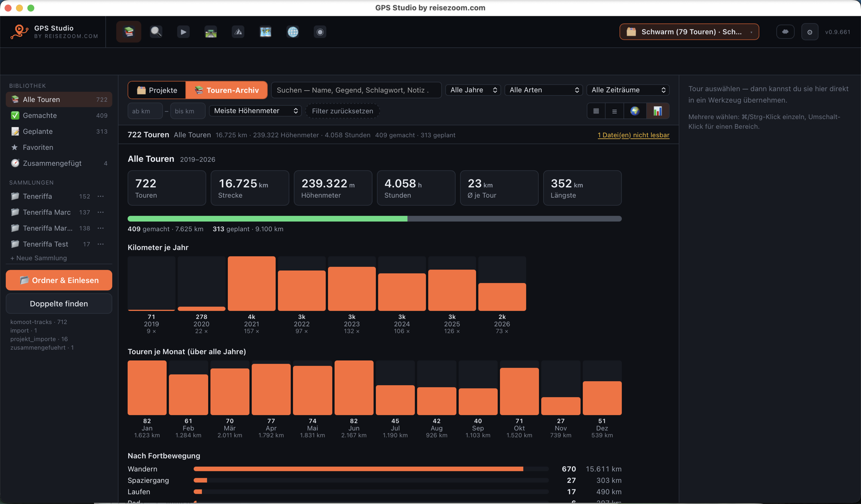
Task: Click + Neue Sammlung
Action: [x=39, y=258]
